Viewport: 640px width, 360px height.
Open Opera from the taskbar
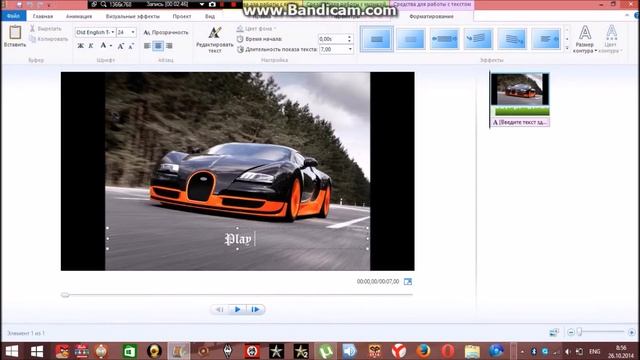tap(447, 351)
